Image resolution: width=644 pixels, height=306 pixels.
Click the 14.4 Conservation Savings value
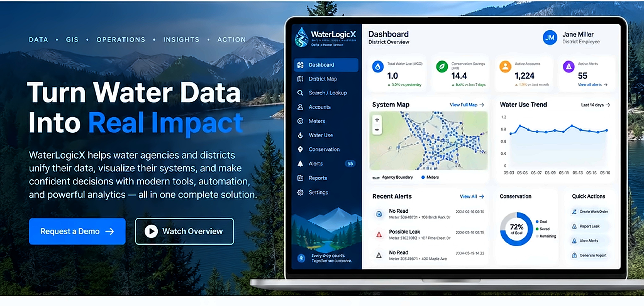pos(459,76)
